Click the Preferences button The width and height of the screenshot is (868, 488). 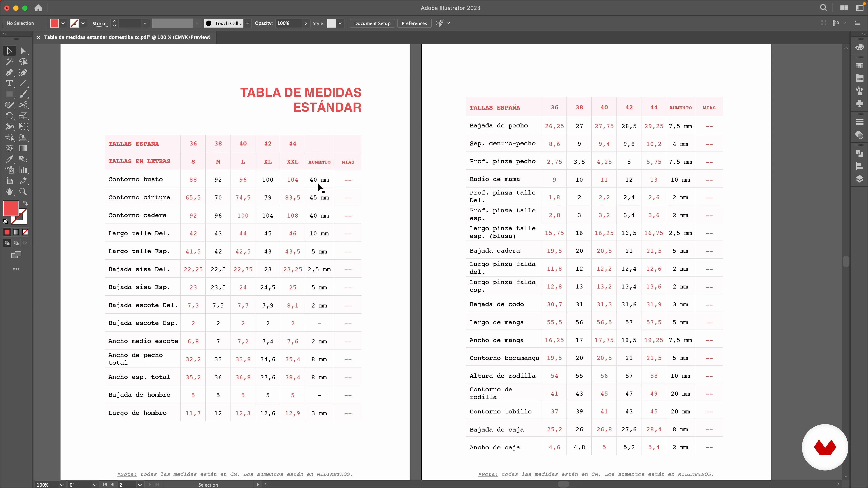[414, 23]
